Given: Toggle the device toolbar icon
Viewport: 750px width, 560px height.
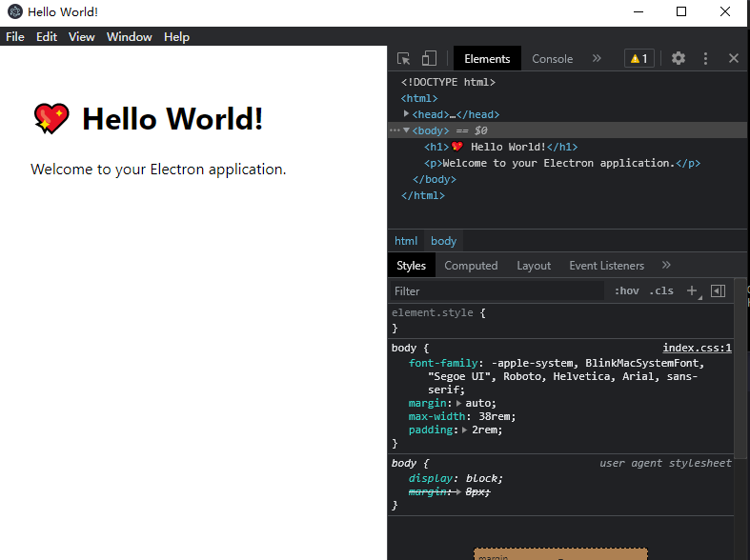Looking at the screenshot, I should 429,58.
